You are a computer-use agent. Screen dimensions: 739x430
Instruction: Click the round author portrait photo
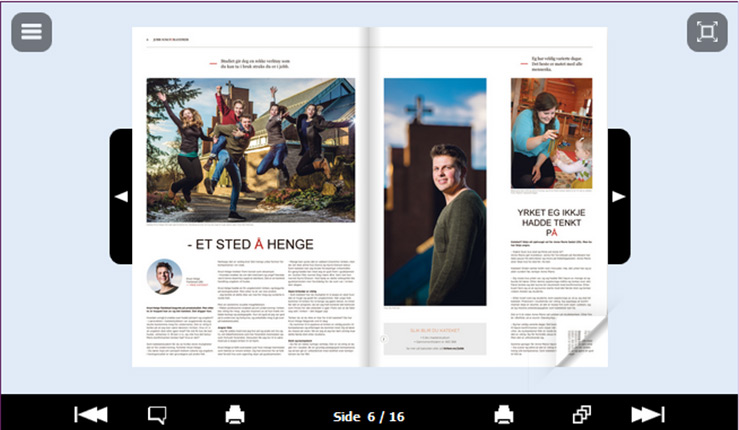tap(164, 277)
